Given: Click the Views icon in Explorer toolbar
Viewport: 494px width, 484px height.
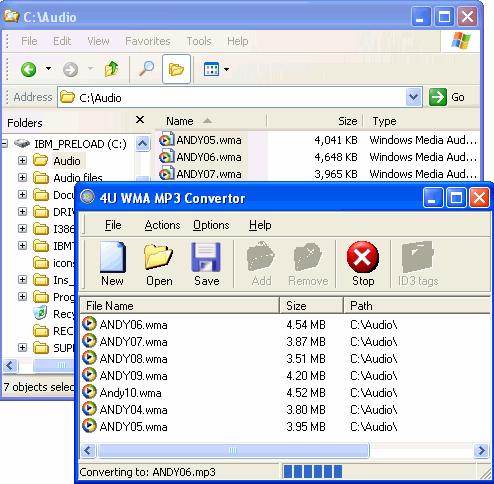Looking at the screenshot, I should point(211,69).
